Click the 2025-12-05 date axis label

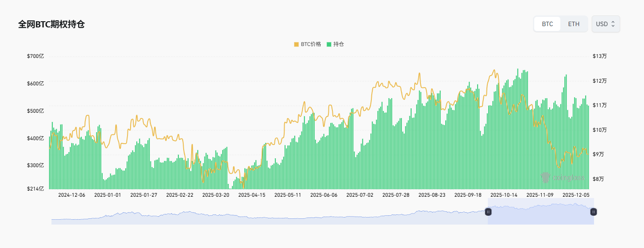(575, 195)
